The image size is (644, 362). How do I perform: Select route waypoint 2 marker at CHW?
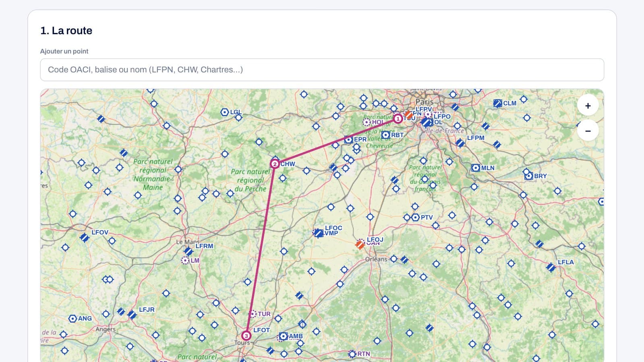(274, 164)
